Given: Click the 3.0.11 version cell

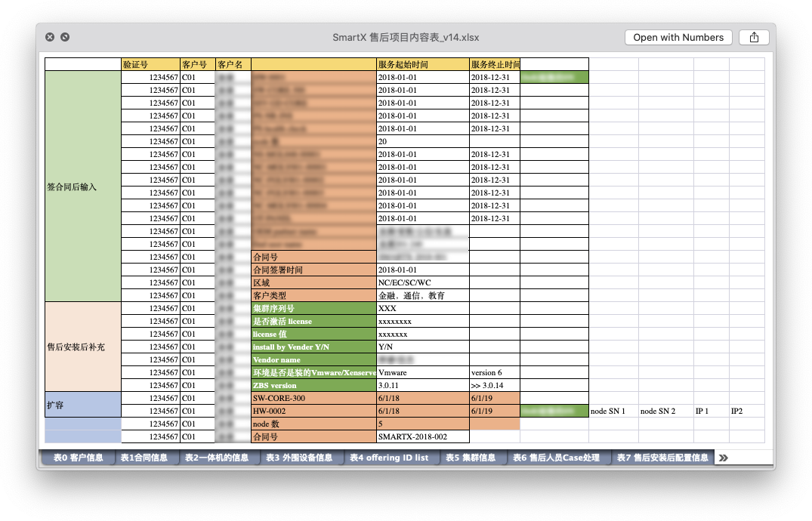Looking at the screenshot, I should coord(423,385).
